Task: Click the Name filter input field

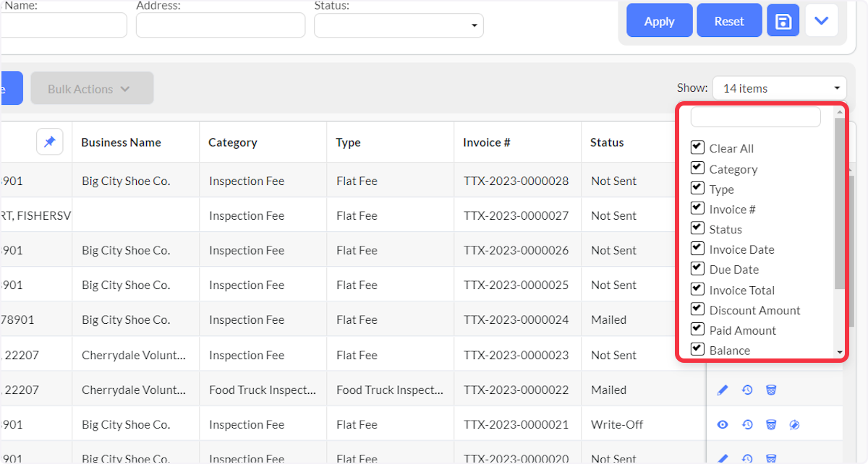Action: (x=64, y=25)
